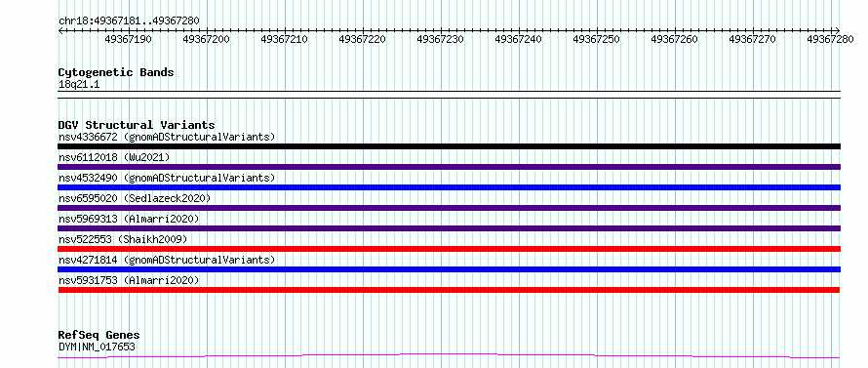Click ruler position 49367210
Image resolution: width=868 pixels, height=368 pixels.
(284, 39)
